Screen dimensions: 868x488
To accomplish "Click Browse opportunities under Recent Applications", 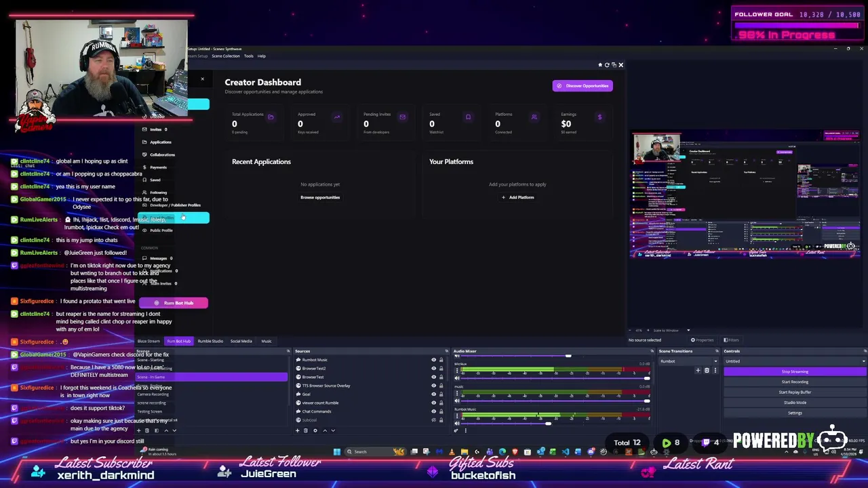I will tap(320, 197).
